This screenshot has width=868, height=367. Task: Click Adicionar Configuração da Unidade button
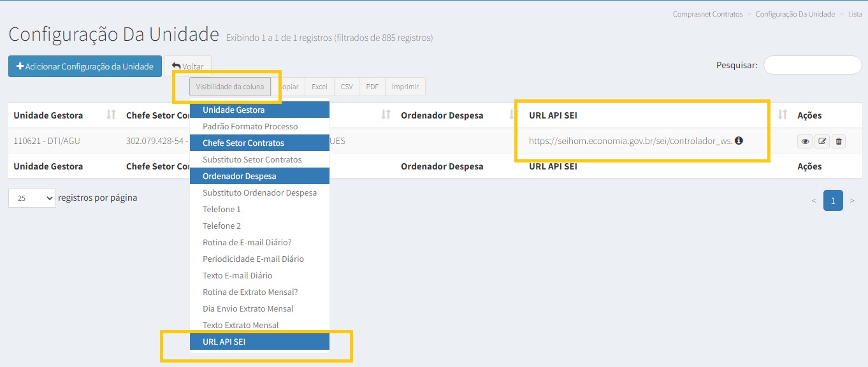[85, 66]
